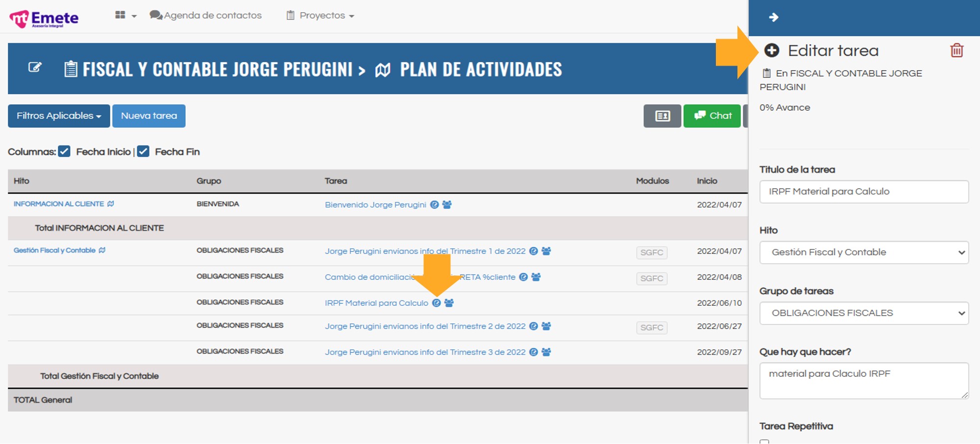Collapse side panel with the arrow icon

[x=774, y=18]
